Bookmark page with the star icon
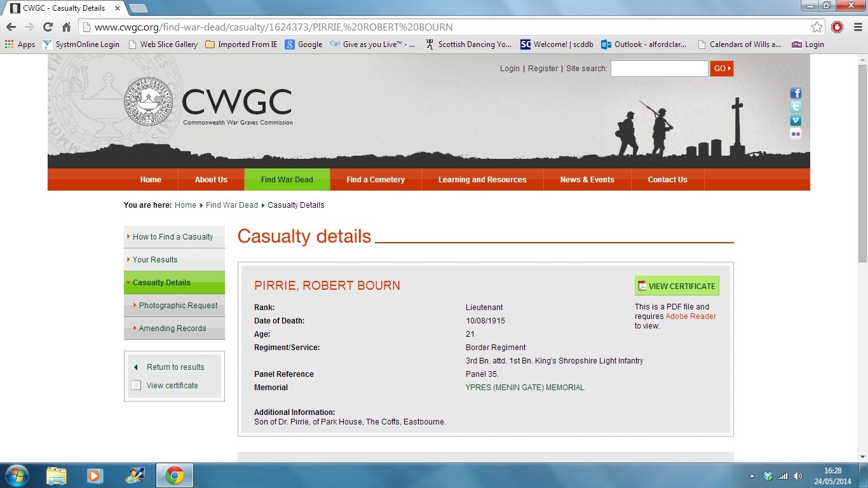 pos(817,27)
